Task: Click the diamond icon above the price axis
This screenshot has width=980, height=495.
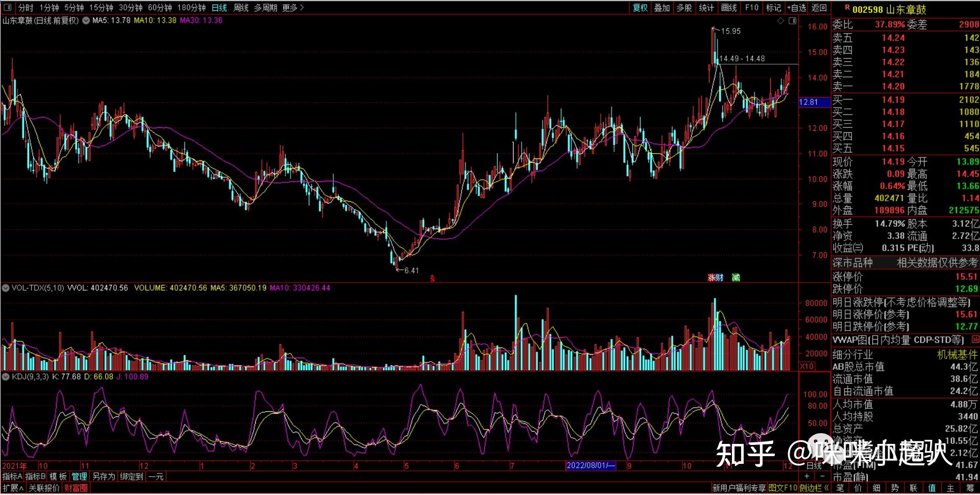Action: (x=780, y=21)
